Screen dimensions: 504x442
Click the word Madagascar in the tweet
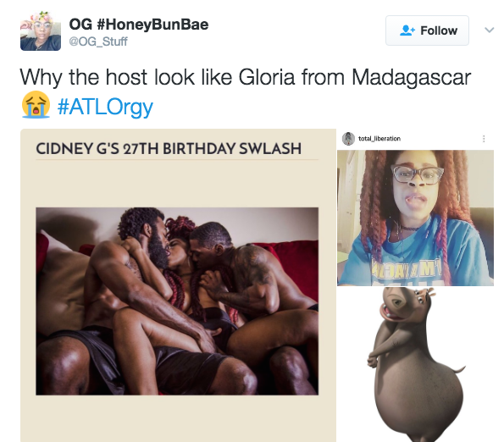tap(411, 77)
